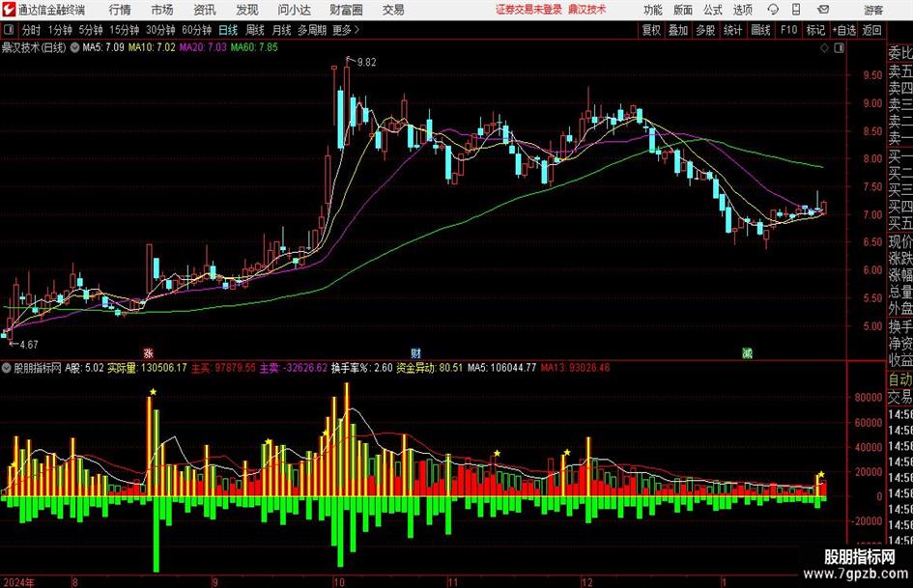This screenshot has height=588, width=913.
Task: Click the 2024年 date axis label
Action: (18, 582)
